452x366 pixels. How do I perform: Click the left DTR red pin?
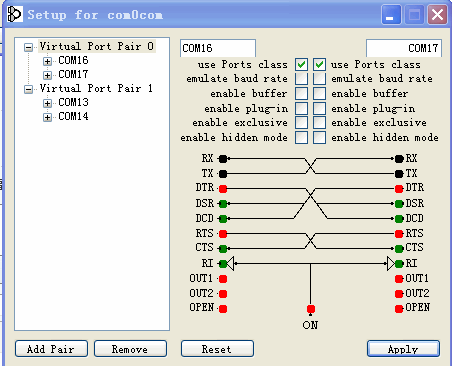[x=223, y=189]
